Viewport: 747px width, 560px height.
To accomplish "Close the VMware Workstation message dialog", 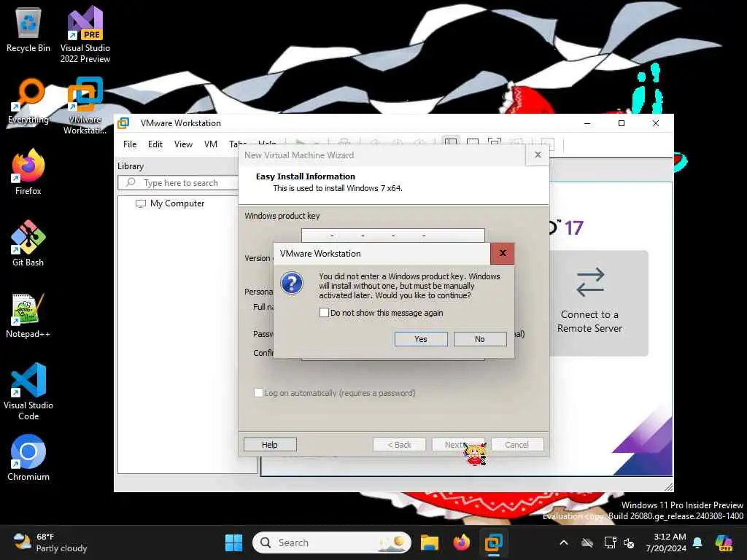I will (502, 253).
